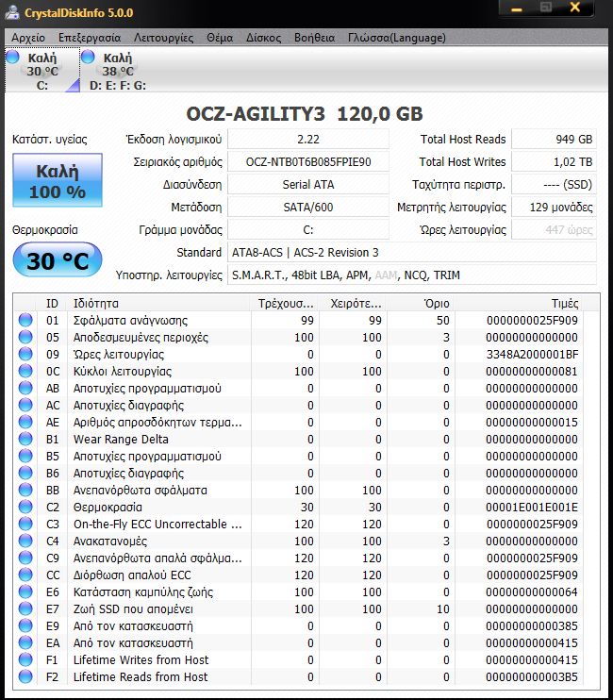Click the status icon for attribute CC
The image size is (613, 700).
click(25, 575)
